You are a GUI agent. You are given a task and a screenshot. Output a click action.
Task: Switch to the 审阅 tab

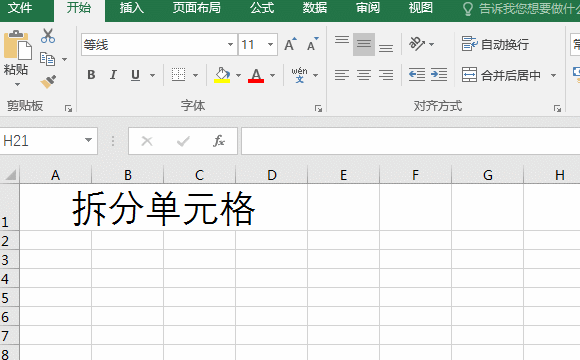point(368,8)
